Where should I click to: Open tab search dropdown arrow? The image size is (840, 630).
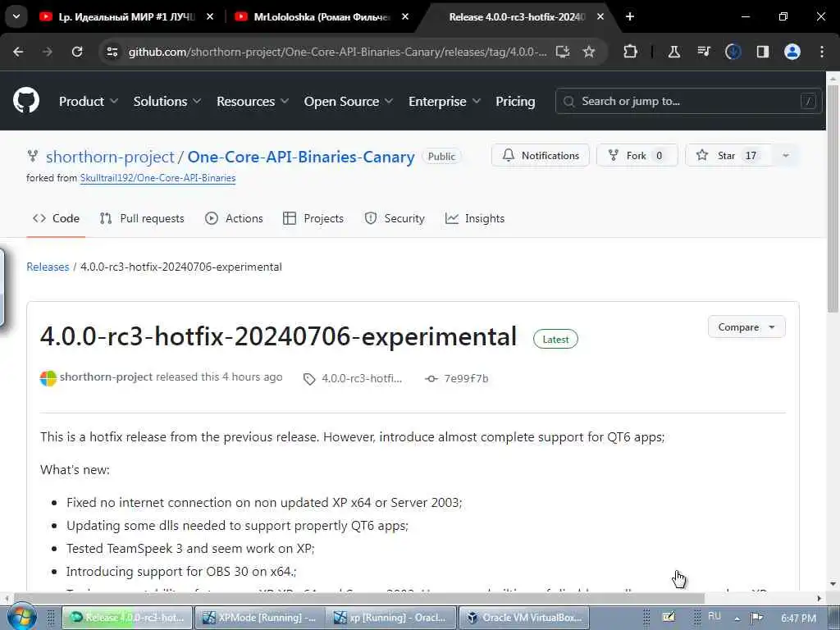click(x=16, y=16)
